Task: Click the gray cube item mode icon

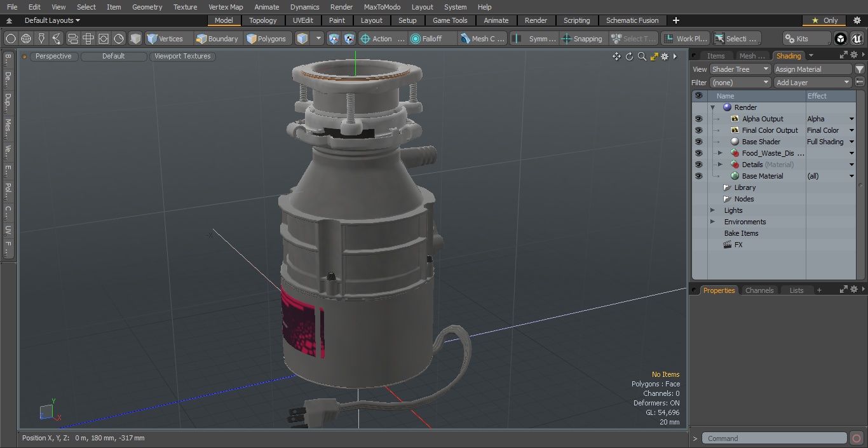Action: pos(135,39)
